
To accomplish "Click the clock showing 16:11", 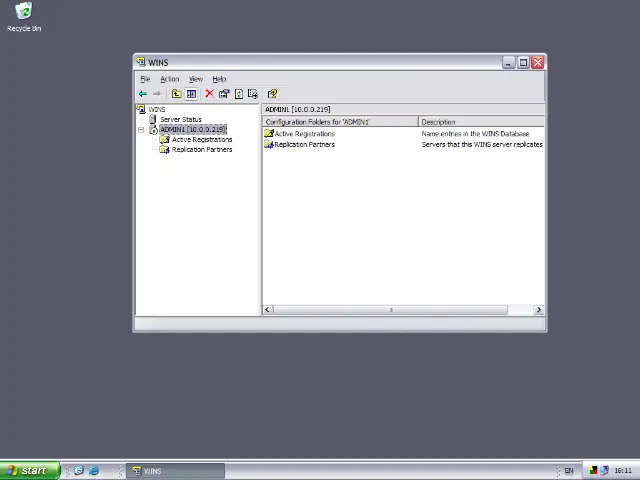I will click(623, 471).
